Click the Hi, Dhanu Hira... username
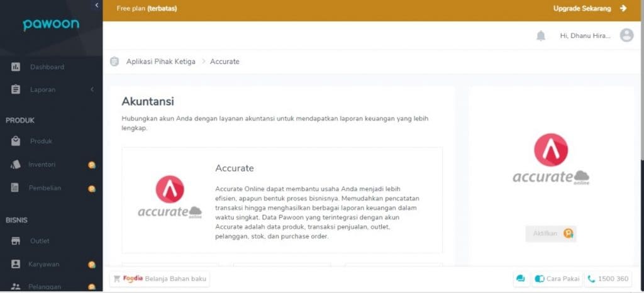The width and height of the screenshot is (644, 293). coord(586,36)
